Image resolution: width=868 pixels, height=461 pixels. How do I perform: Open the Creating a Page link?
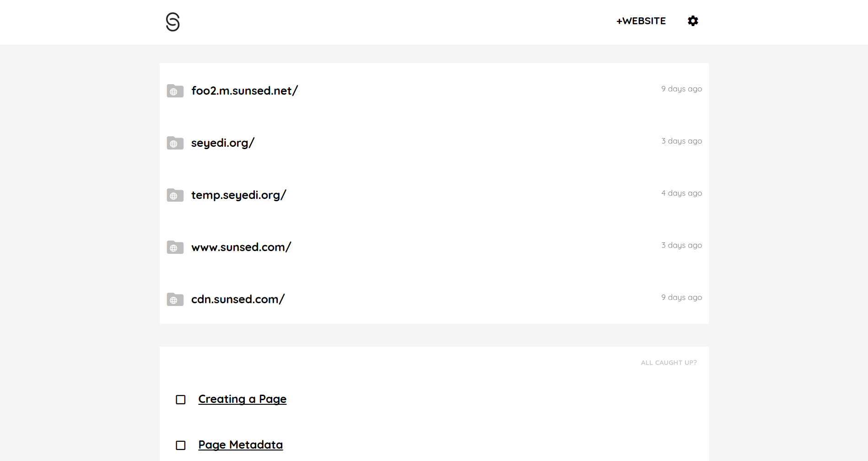[x=242, y=399]
